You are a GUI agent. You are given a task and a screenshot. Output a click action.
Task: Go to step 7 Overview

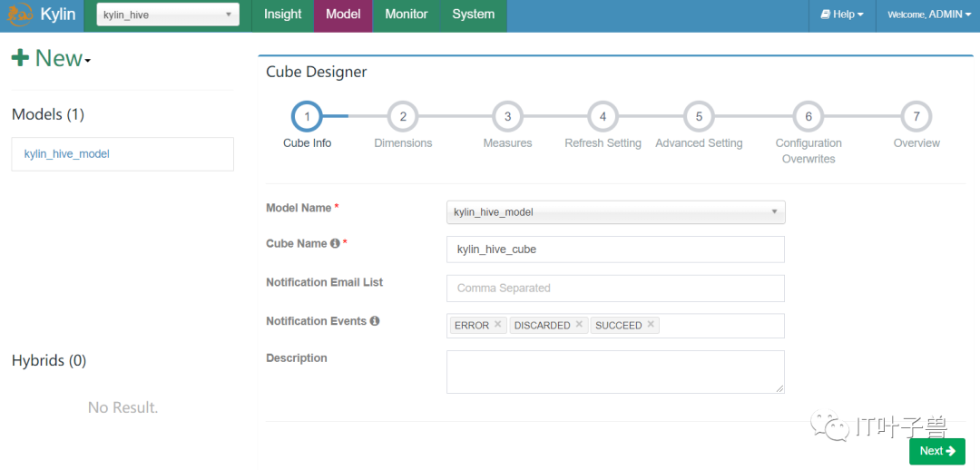click(x=916, y=116)
